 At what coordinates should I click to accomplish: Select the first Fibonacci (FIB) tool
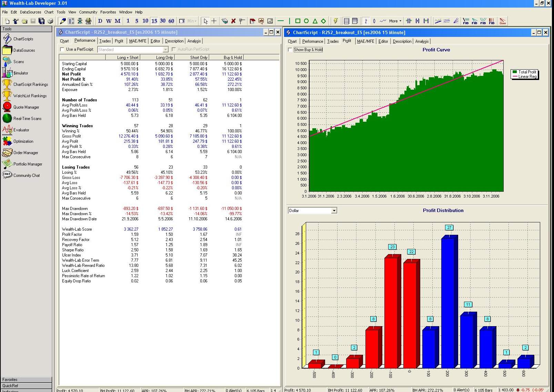coord(466,21)
